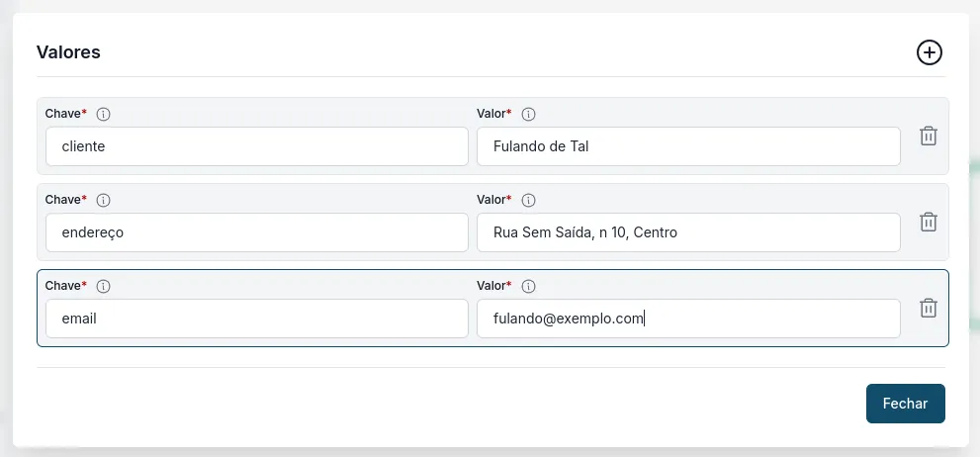Click the Valor label above fulando@exemplo.com
Viewport: 980px width, 457px height.
click(x=493, y=286)
